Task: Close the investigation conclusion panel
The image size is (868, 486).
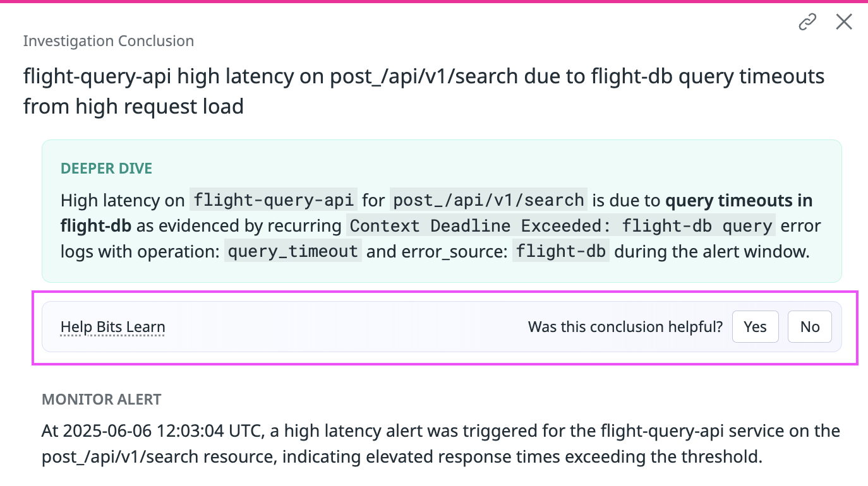Action: (844, 22)
